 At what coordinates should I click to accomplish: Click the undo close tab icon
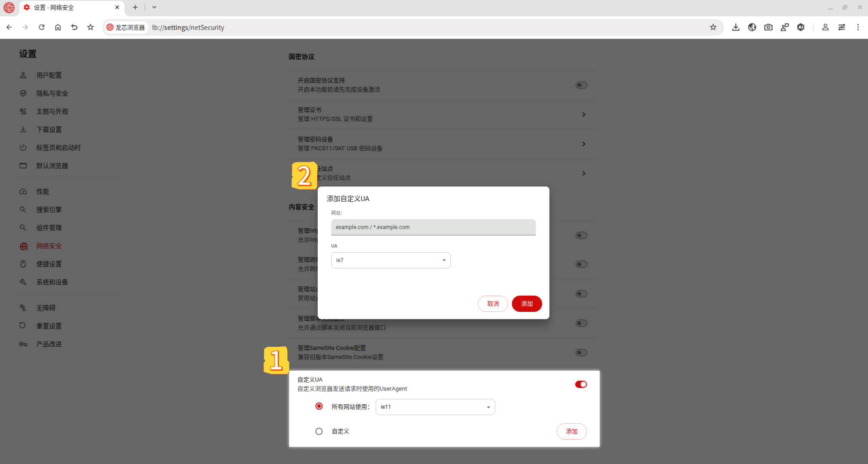74,27
